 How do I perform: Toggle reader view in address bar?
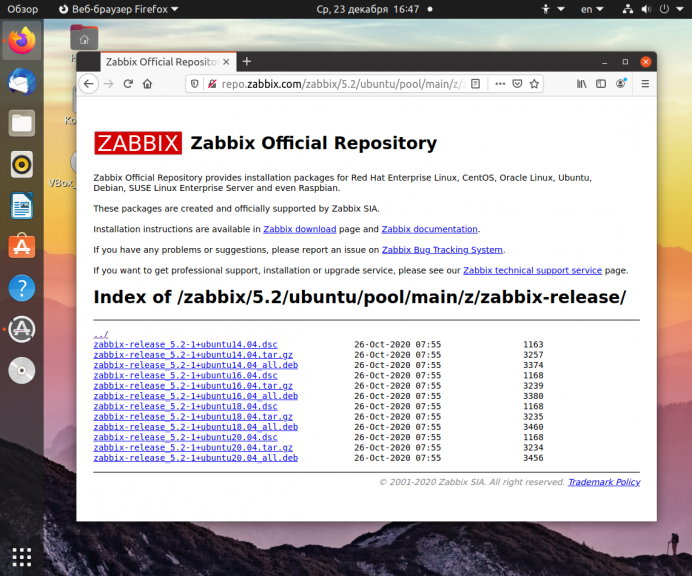(x=475, y=84)
